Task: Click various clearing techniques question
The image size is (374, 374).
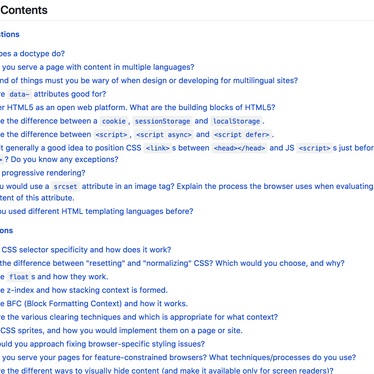Action: [139, 317]
